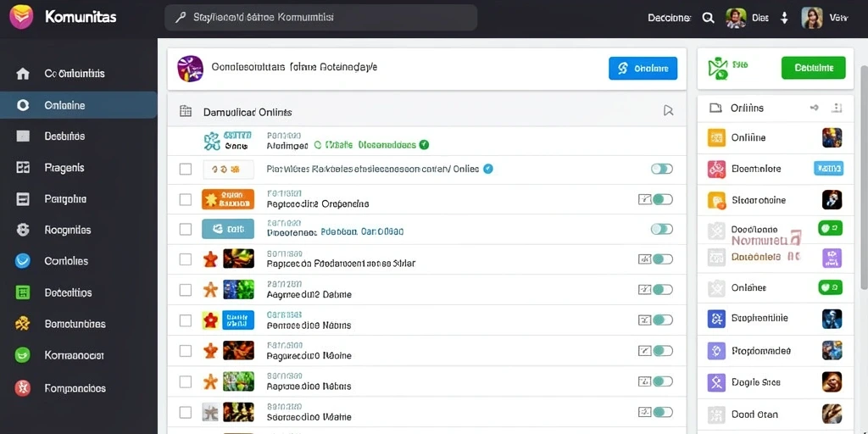
Task: Click the purple community icon in header card
Action: point(190,69)
